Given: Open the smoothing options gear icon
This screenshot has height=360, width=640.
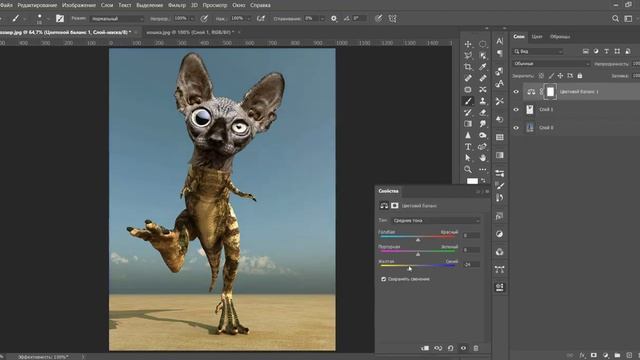Looking at the screenshot, I should point(334,18).
